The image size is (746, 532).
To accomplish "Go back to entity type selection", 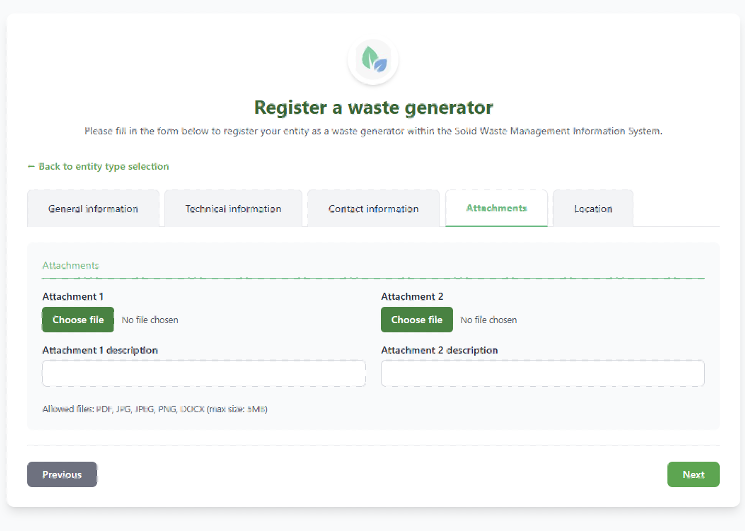I will pos(98,167).
